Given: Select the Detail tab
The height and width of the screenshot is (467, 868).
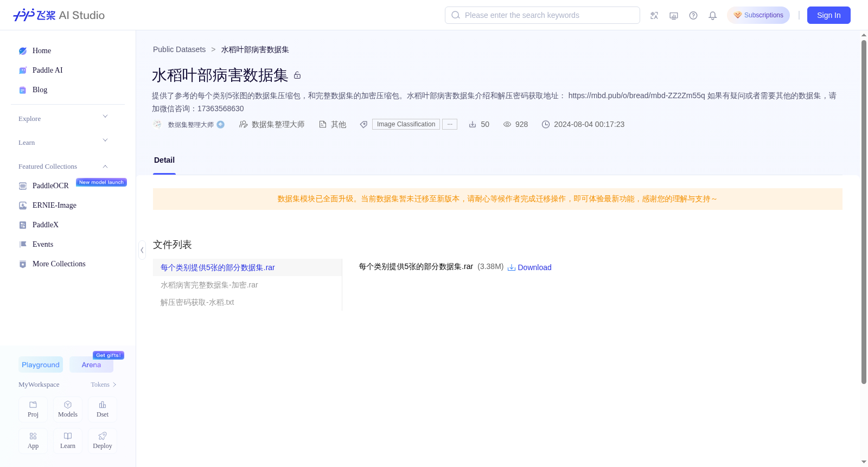Looking at the screenshot, I should (x=164, y=160).
